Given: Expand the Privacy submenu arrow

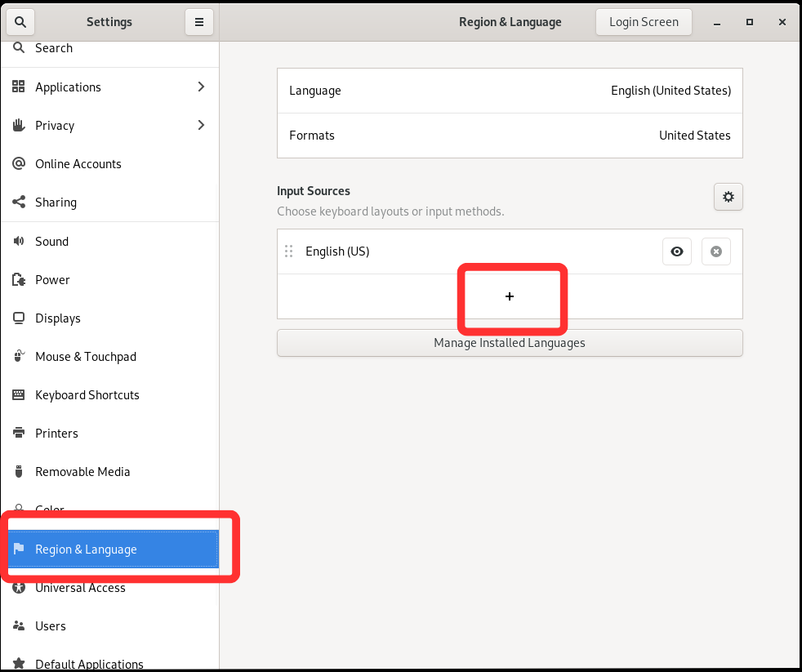Looking at the screenshot, I should coord(201,125).
